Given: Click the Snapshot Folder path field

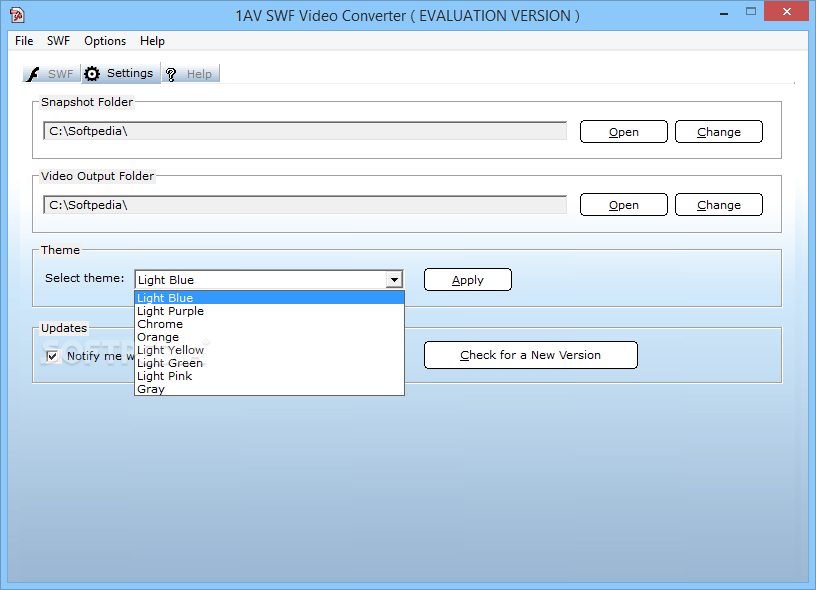Looking at the screenshot, I should [305, 131].
